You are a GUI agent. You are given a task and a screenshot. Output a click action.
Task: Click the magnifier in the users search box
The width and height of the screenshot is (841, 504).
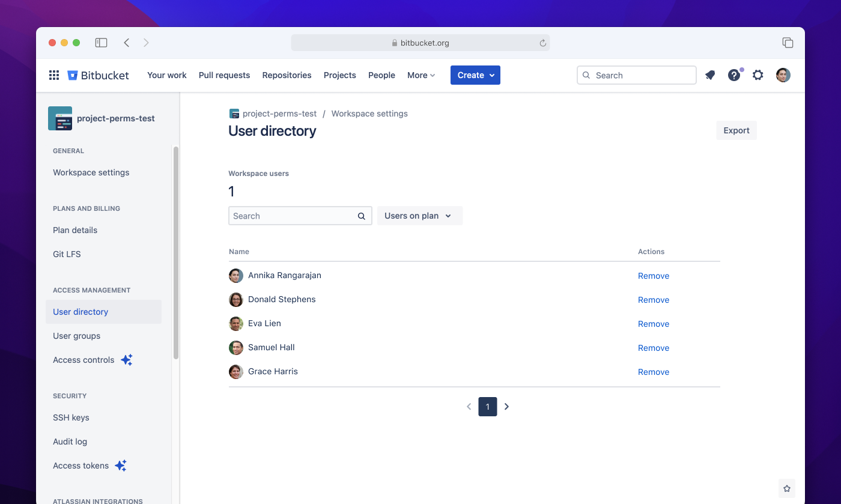pyautogui.click(x=361, y=216)
